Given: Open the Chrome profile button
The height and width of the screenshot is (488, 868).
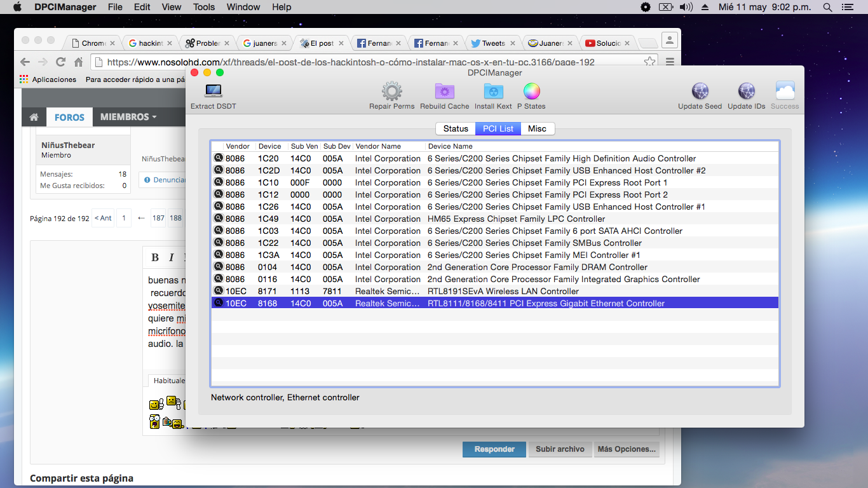Looking at the screenshot, I should [669, 40].
